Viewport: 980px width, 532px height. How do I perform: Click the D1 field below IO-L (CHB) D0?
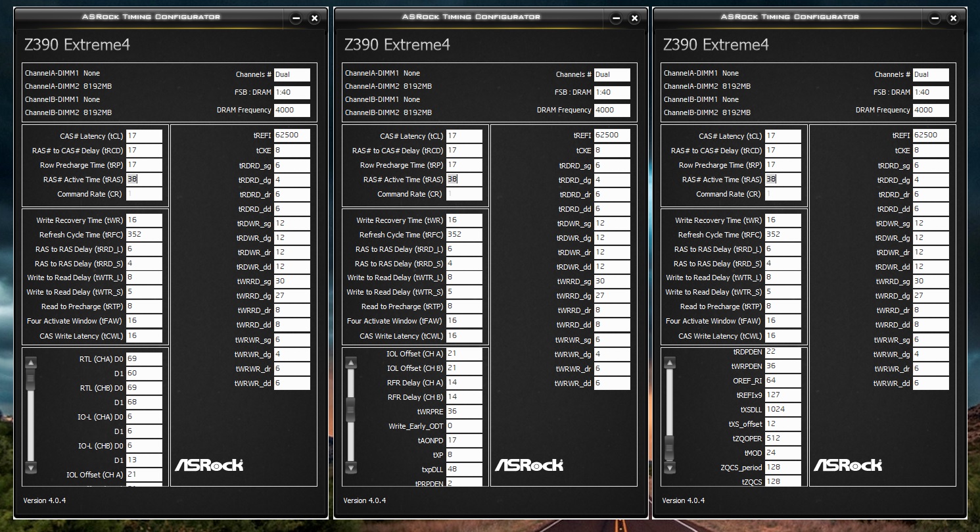pos(144,460)
